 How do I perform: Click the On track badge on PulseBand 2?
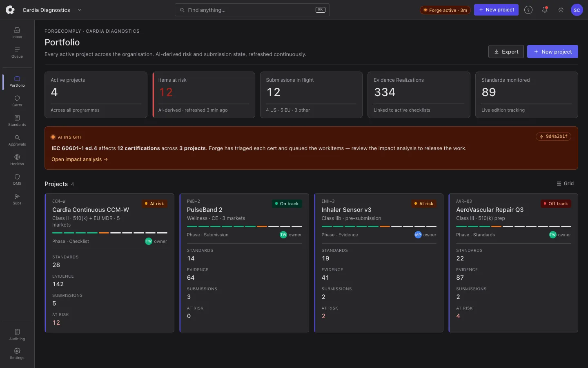pyautogui.click(x=287, y=204)
